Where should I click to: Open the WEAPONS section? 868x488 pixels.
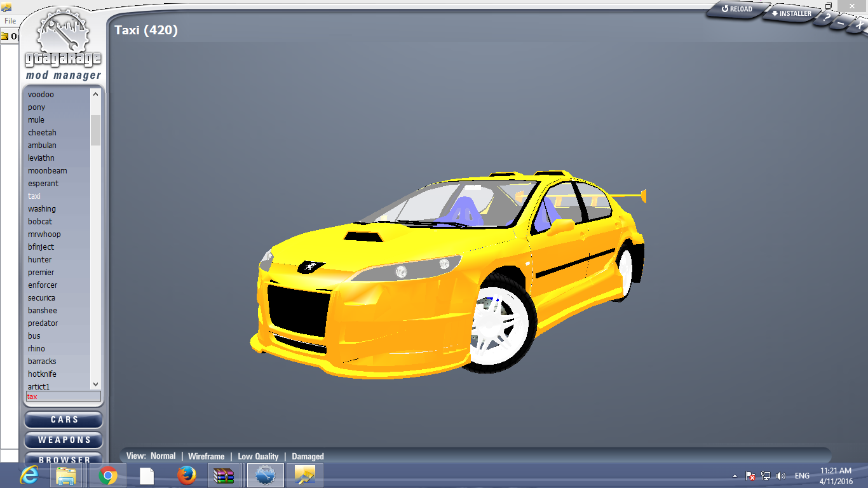(64, 440)
